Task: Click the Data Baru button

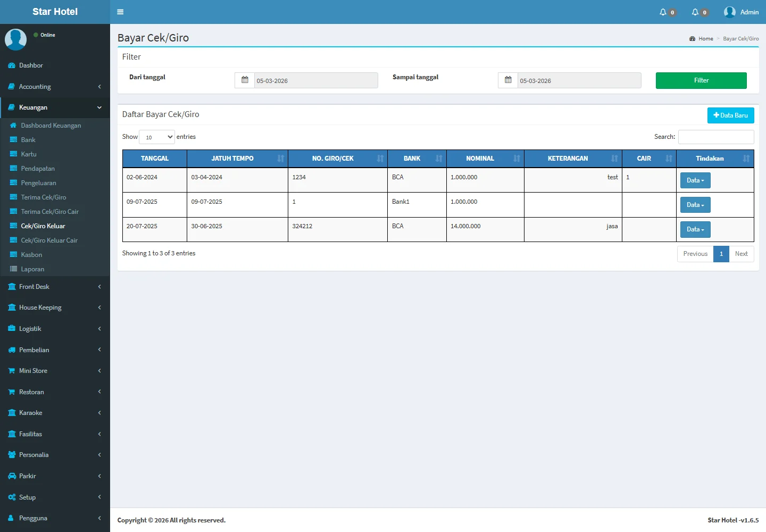Action: 730,115
